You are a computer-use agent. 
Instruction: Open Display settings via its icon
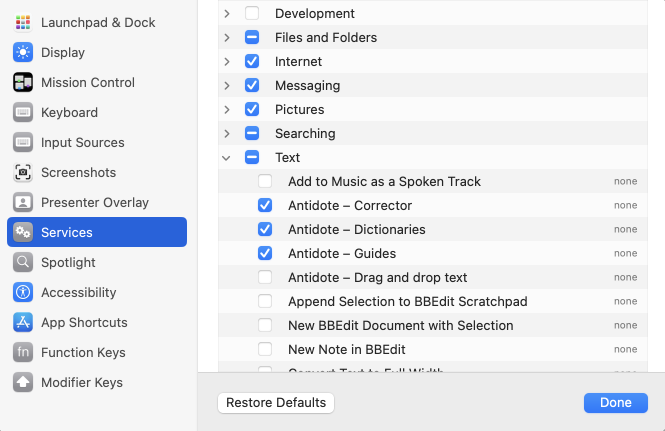coord(24,52)
